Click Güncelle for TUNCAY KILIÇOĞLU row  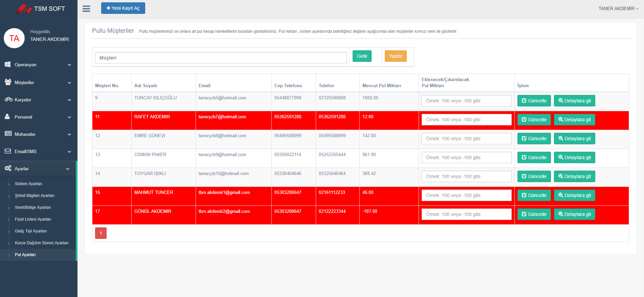[x=534, y=101]
